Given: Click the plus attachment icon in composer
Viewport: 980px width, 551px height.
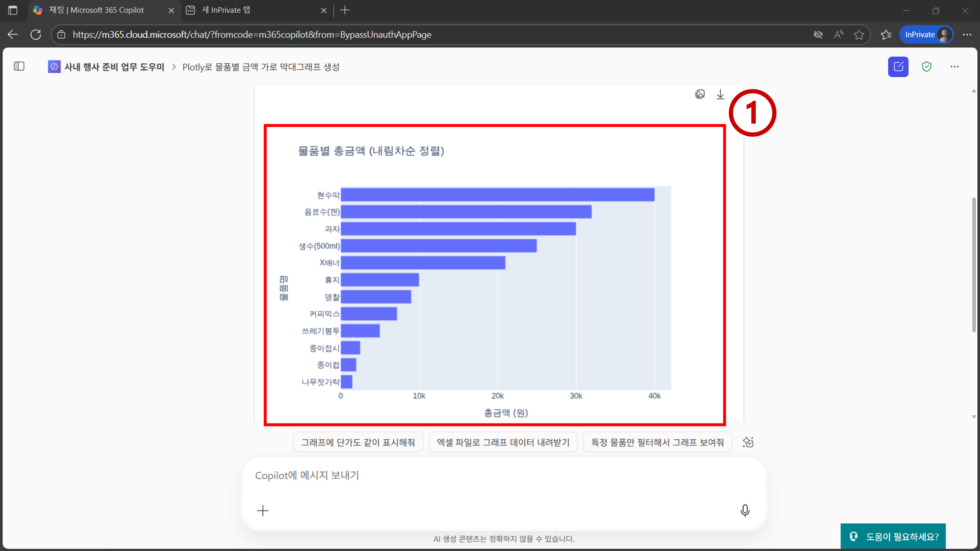Looking at the screenshot, I should tap(262, 510).
